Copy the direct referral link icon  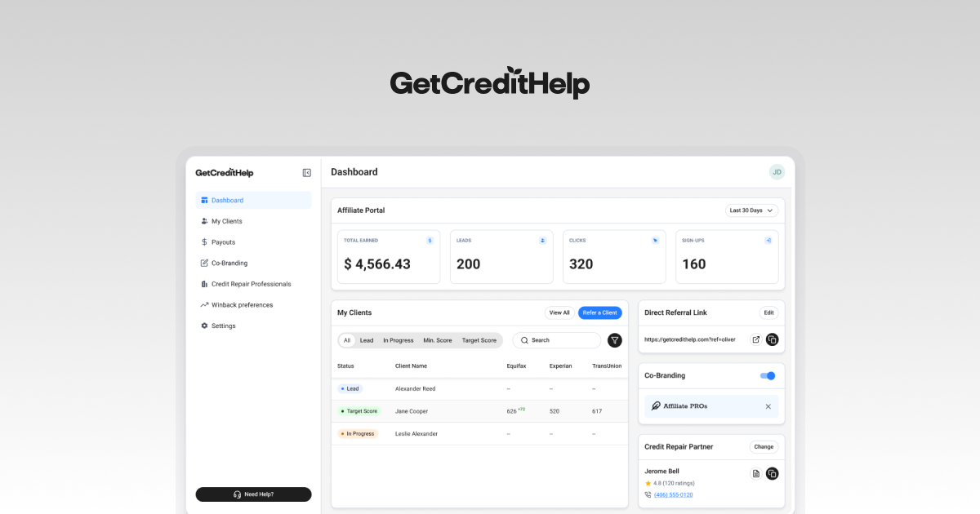click(x=773, y=339)
